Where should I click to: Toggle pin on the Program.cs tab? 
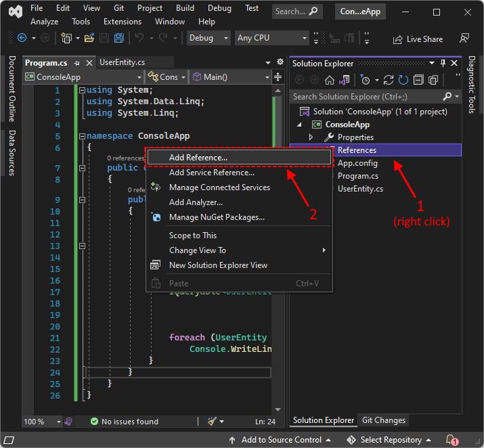pyautogui.click(x=76, y=63)
